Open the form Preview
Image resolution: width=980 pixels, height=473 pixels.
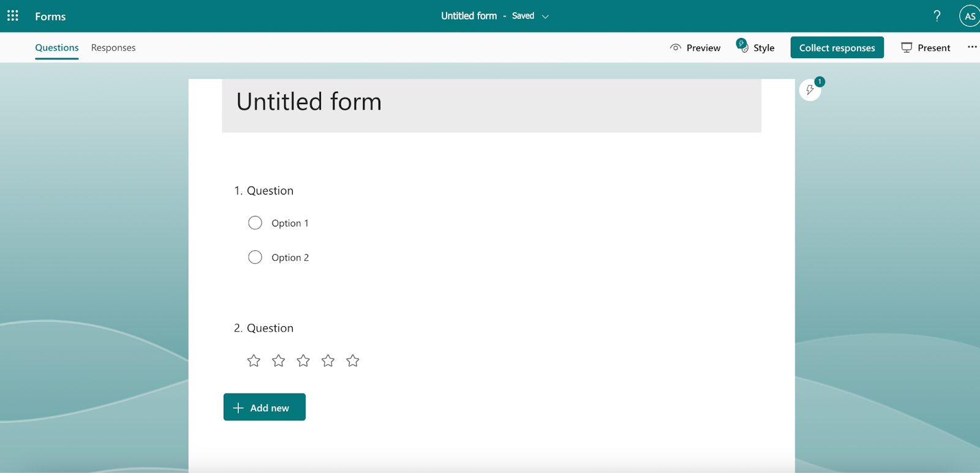point(695,48)
